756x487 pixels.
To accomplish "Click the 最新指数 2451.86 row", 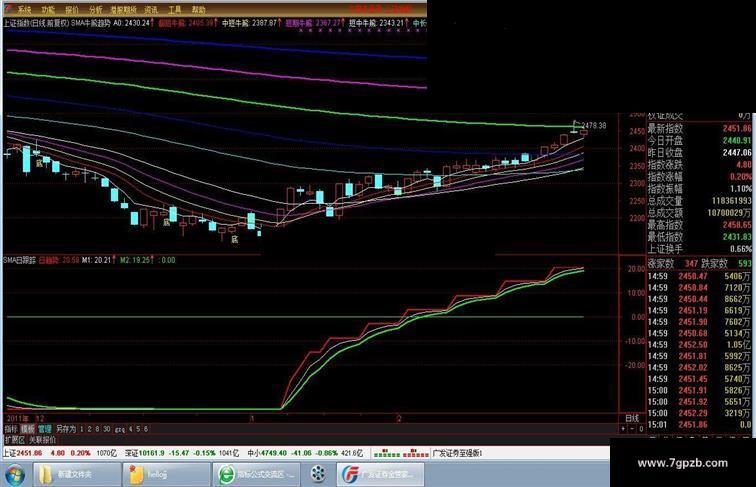I will 699,128.
